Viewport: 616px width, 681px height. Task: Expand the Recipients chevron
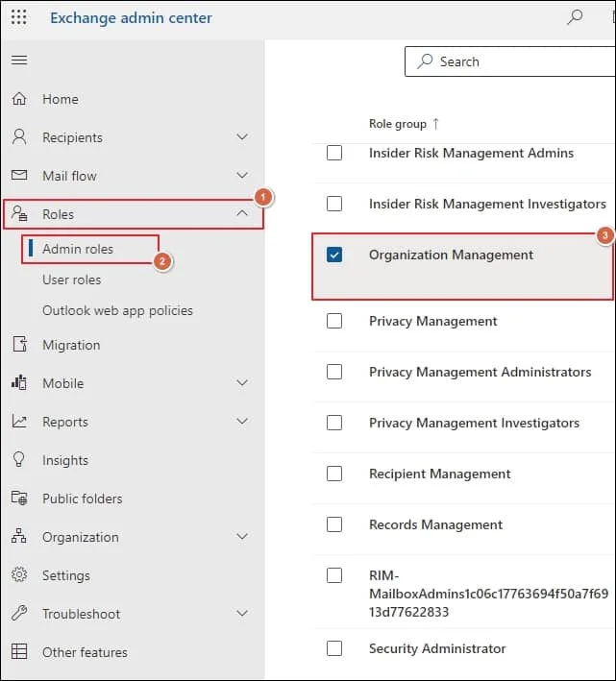(x=242, y=136)
